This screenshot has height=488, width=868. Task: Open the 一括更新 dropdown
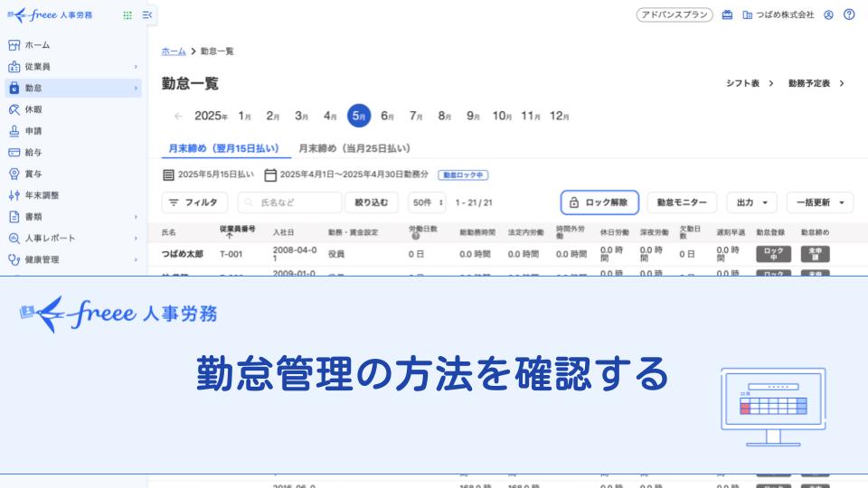(820, 202)
